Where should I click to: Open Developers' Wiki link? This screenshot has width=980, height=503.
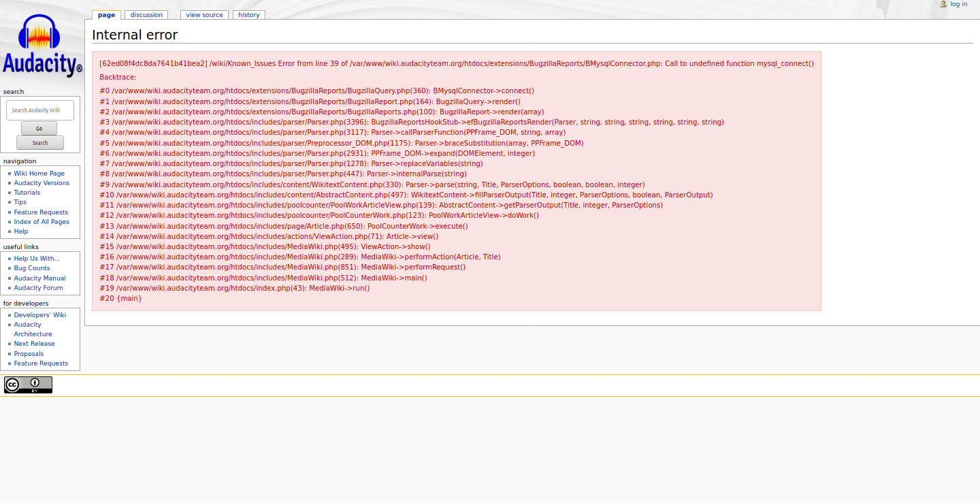click(x=40, y=315)
